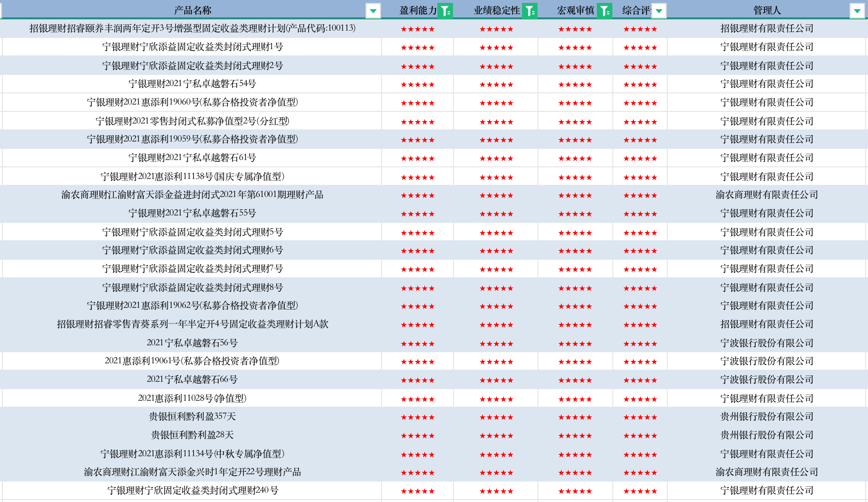This screenshot has height=502, width=868.
Task: Select the 宏观审慎 header text
Action: pyautogui.click(x=575, y=10)
